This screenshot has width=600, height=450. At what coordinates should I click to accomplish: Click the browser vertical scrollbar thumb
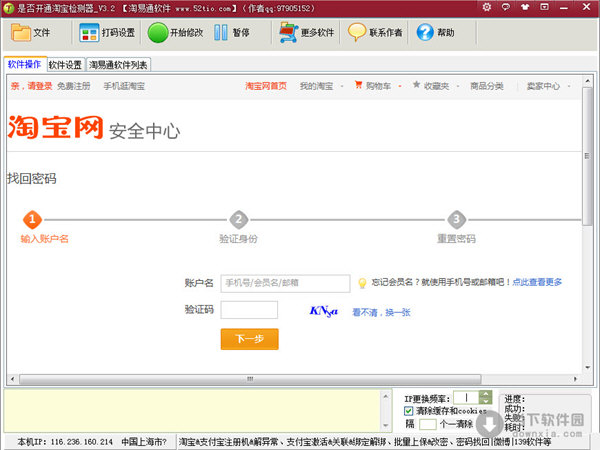[587, 156]
